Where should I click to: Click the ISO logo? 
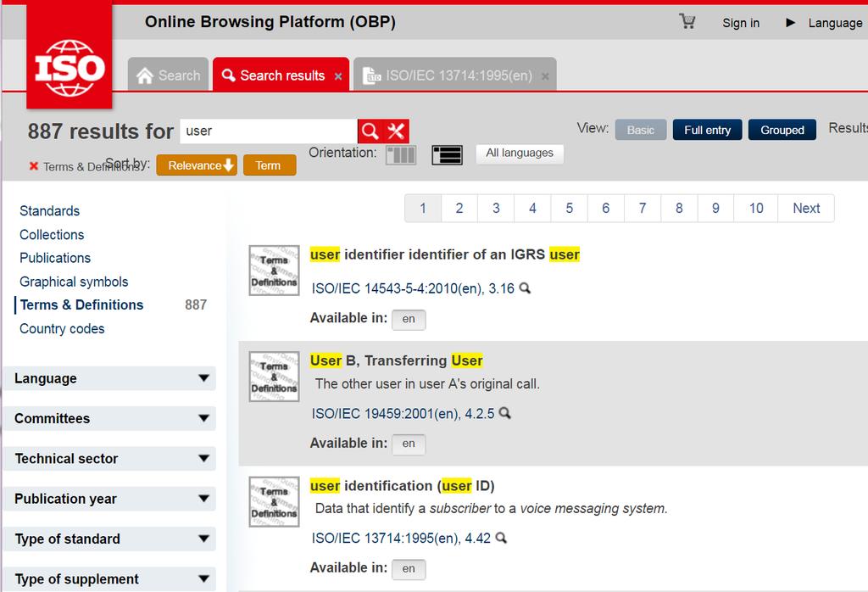70,55
